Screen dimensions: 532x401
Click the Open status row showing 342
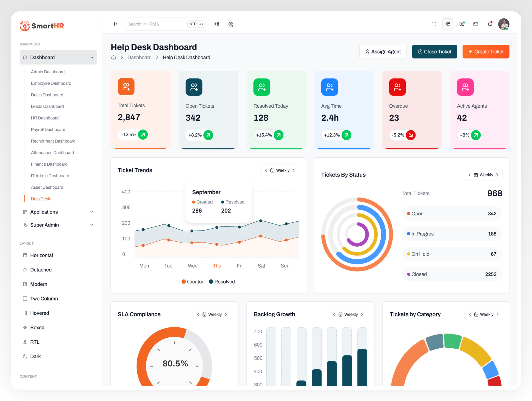452,214
